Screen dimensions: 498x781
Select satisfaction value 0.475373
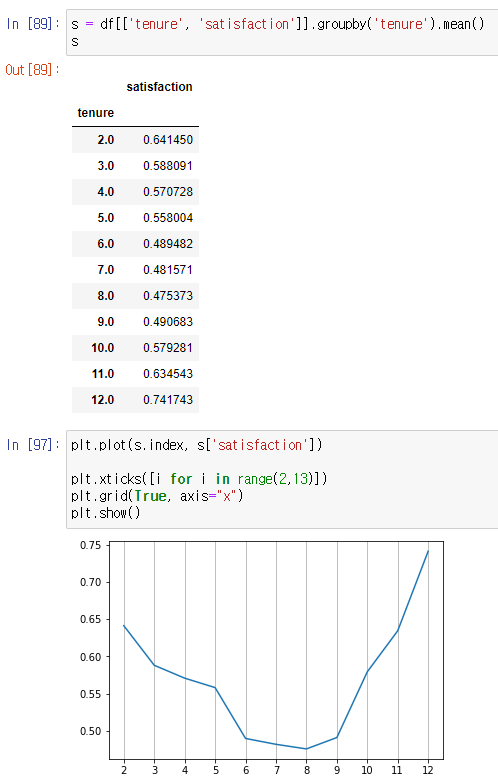coord(168,296)
